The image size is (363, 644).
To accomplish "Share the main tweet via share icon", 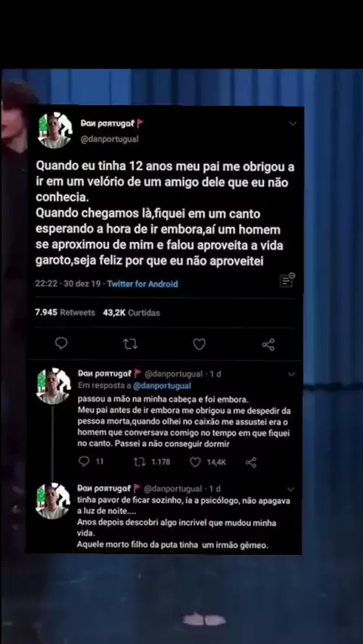I will [x=268, y=344].
